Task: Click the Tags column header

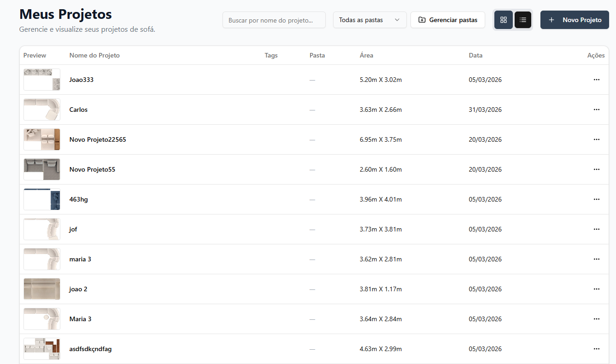Action: pyautogui.click(x=271, y=55)
